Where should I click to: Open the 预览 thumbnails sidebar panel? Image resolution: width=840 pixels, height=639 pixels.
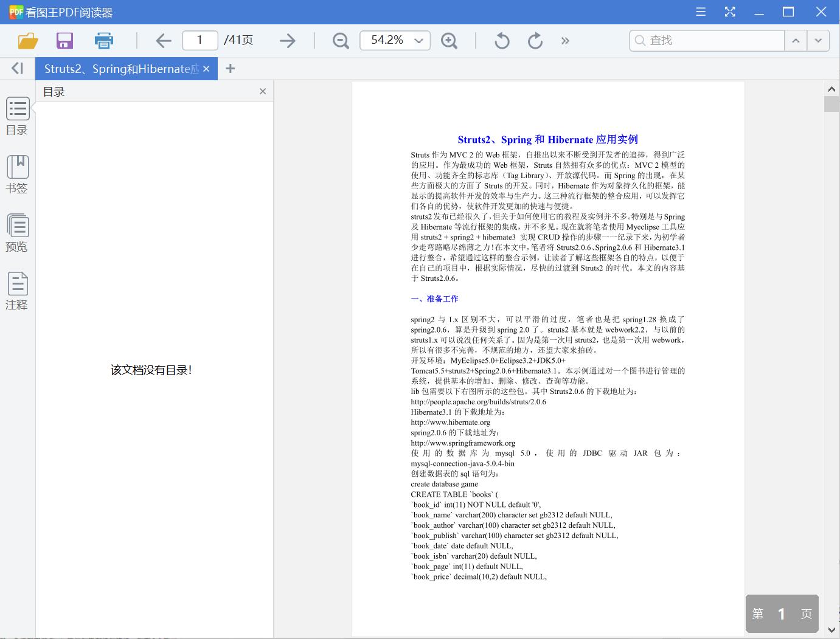pos(17,233)
